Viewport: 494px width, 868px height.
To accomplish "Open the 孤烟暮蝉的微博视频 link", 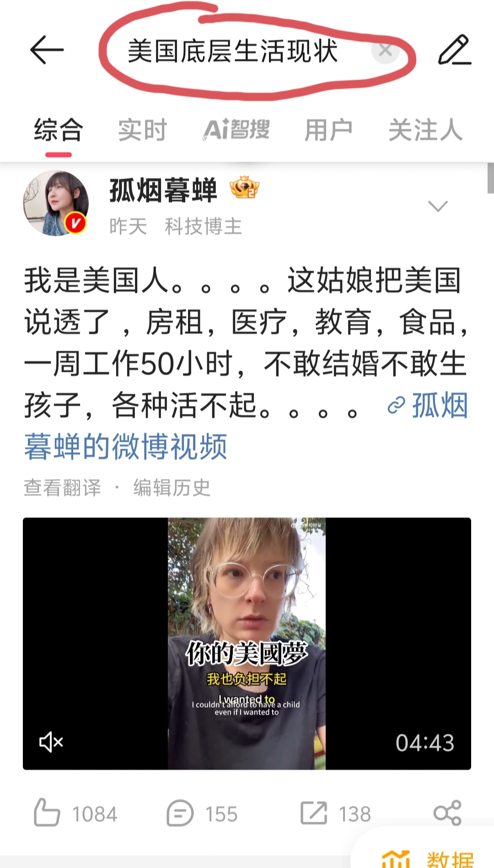I will 246,426.
